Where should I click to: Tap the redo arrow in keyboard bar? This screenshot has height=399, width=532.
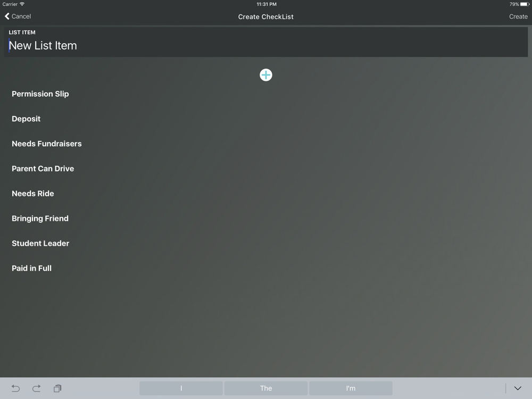click(x=37, y=388)
